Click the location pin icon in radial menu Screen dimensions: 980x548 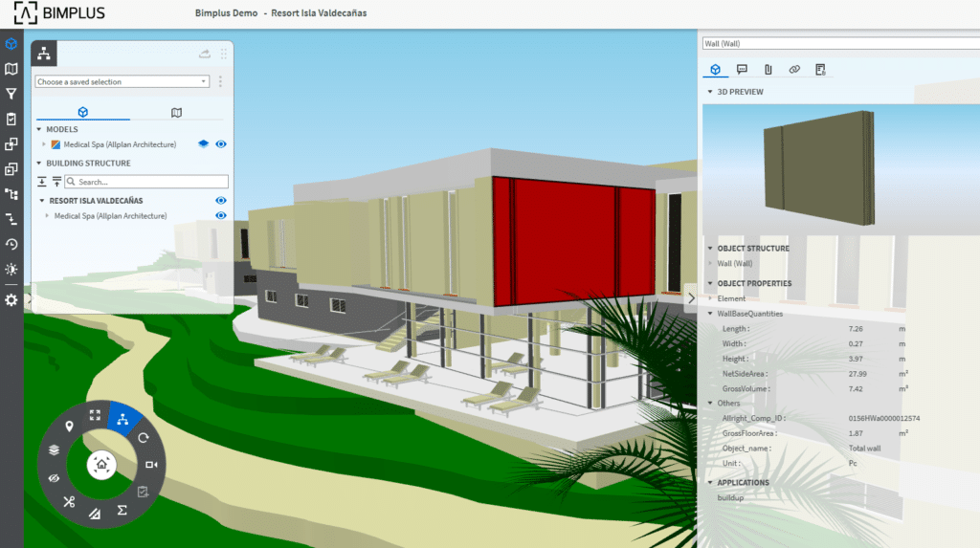click(69, 426)
